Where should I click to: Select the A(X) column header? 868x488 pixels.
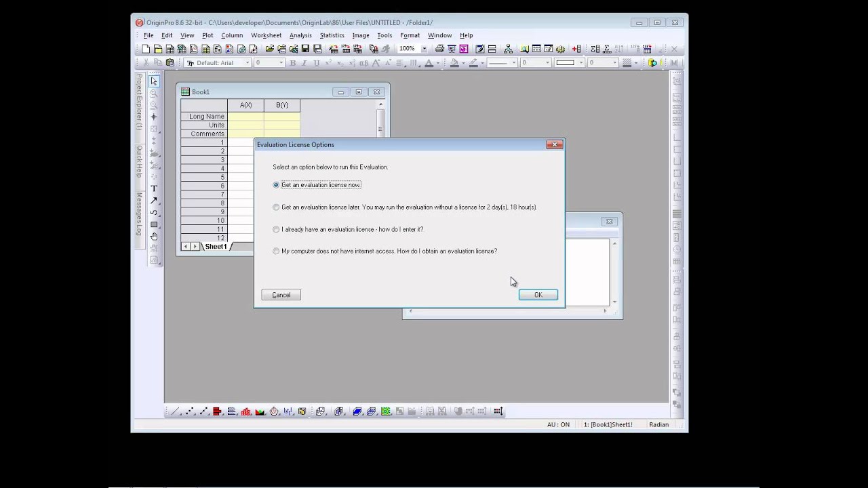246,105
